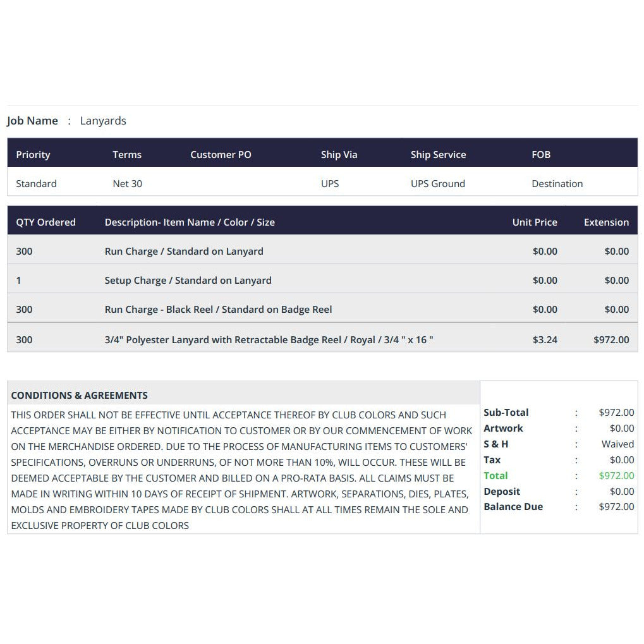Screen dimensions: 644x644
Task: Click the Terms column header
Action: pyautogui.click(x=127, y=154)
